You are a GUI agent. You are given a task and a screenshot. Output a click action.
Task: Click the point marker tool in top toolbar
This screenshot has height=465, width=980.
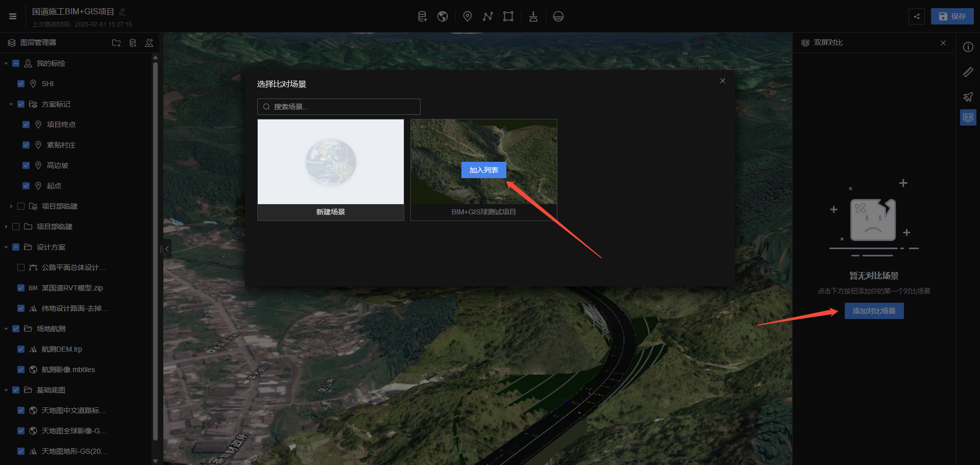467,16
